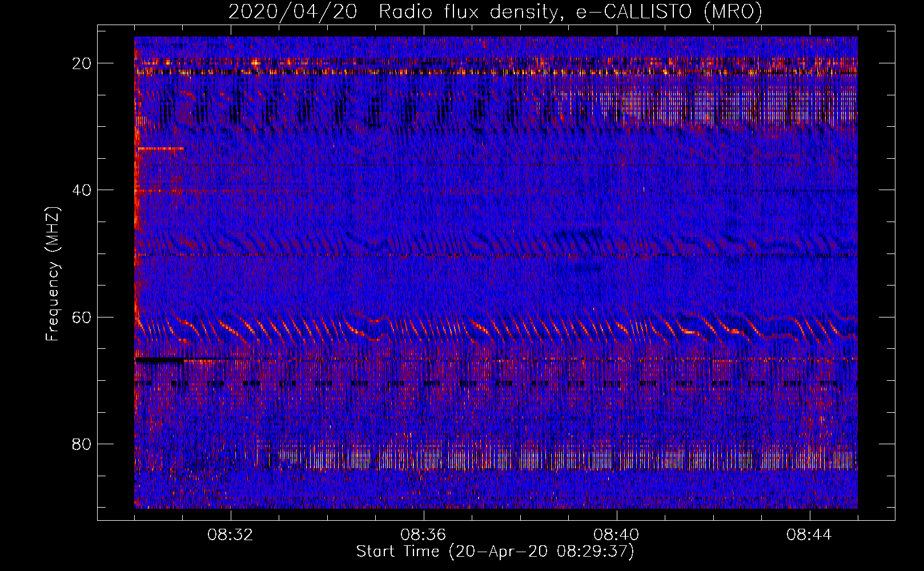Image resolution: width=924 pixels, height=571 pixels.
Task: Click the 40 MHz frequency tick label
Action: tap(82, 190)
